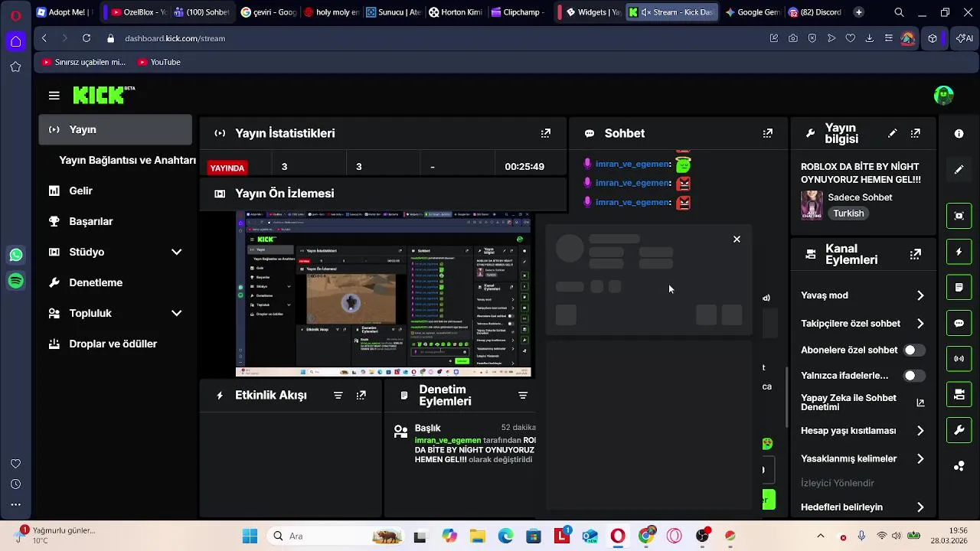
Task: Open Opera sidebar history clock
Action: pyautogui.click(x=15, y=484)
